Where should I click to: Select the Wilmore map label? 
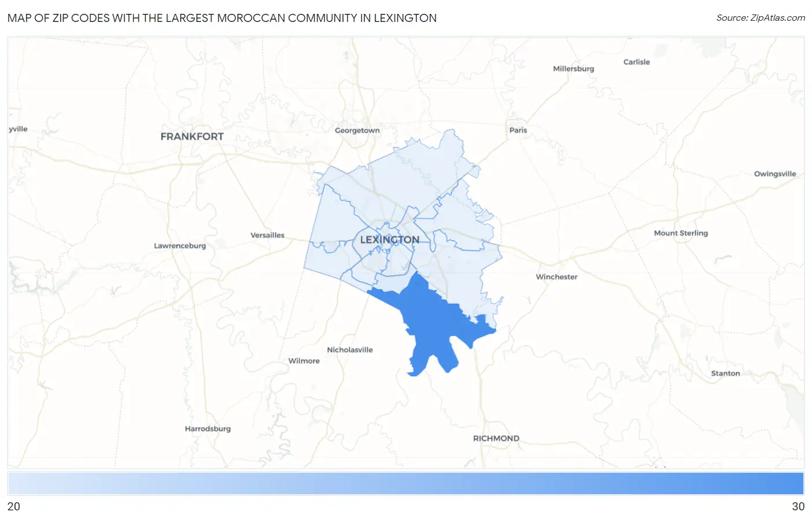304,361
